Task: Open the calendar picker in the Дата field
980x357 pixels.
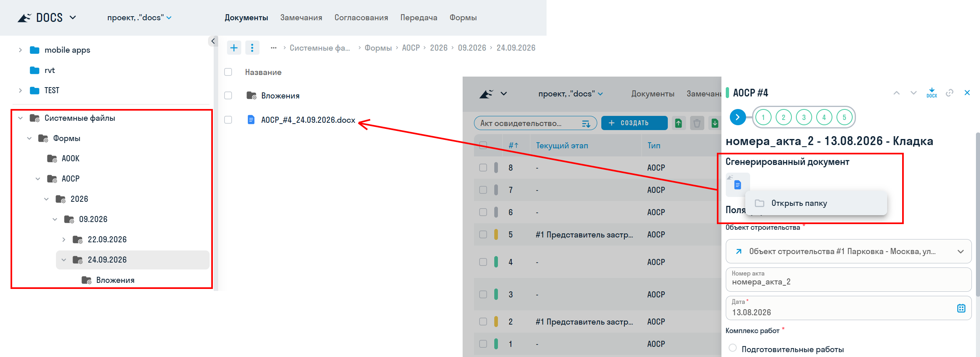Action: (x=961, y=308)
